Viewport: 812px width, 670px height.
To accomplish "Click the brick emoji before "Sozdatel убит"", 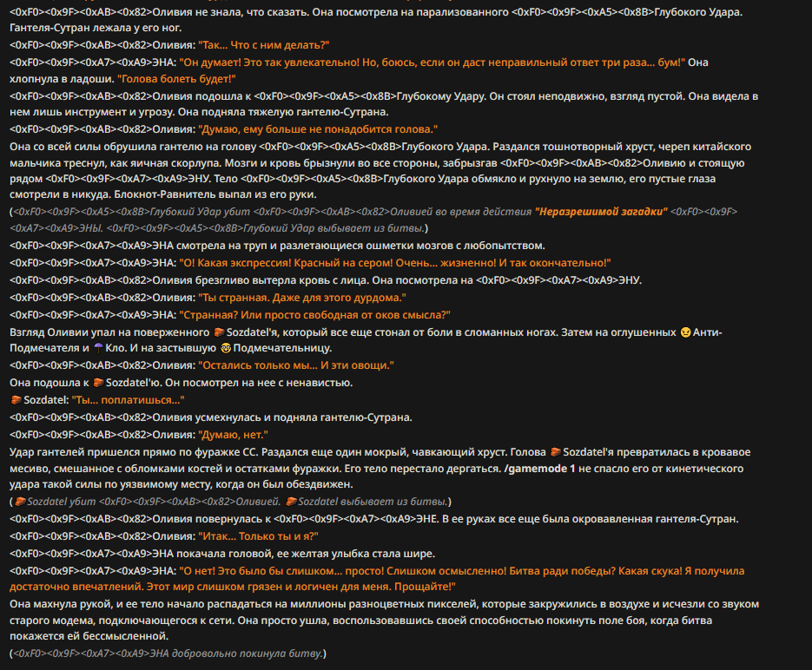I will pos(20,502).
